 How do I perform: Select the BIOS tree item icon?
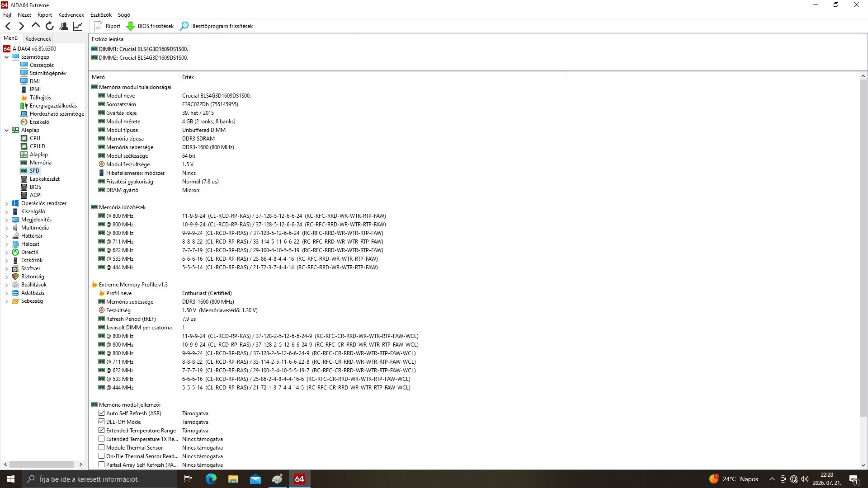(x=24, y=187)
